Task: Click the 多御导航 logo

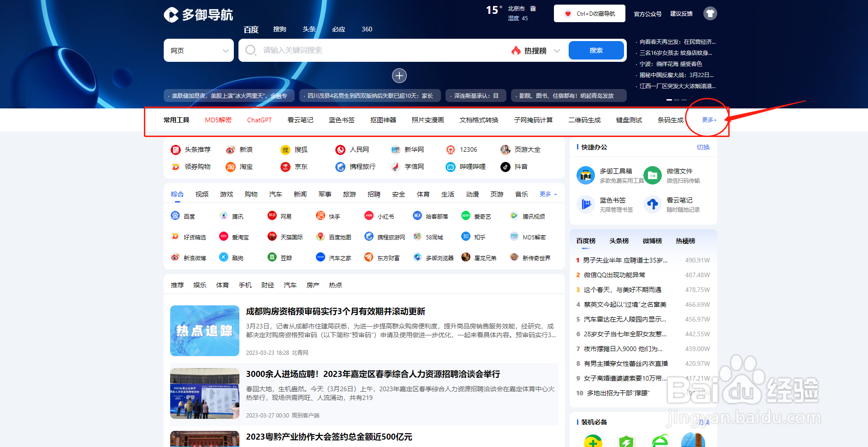Action: click(x=198, y=15)
